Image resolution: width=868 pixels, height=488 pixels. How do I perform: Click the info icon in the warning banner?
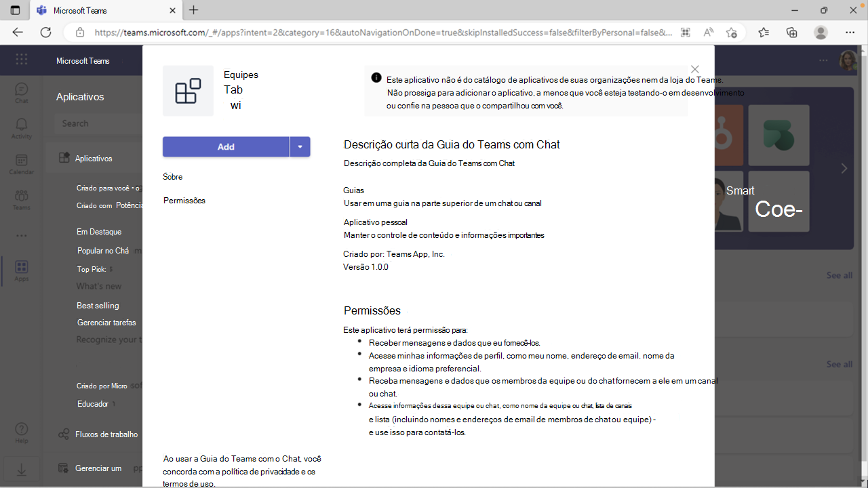pyautogui.click(x=376, y=77)
